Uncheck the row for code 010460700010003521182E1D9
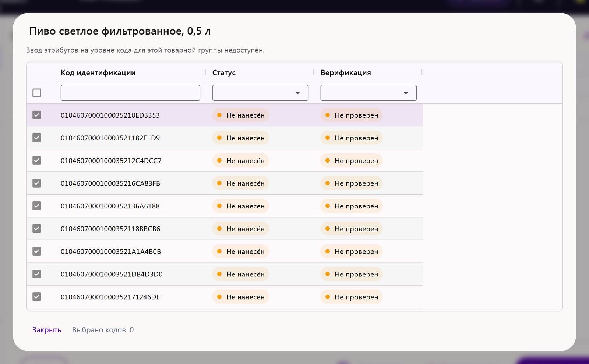Viewport: 589px width, 364px height. click(x=37, y=138)
